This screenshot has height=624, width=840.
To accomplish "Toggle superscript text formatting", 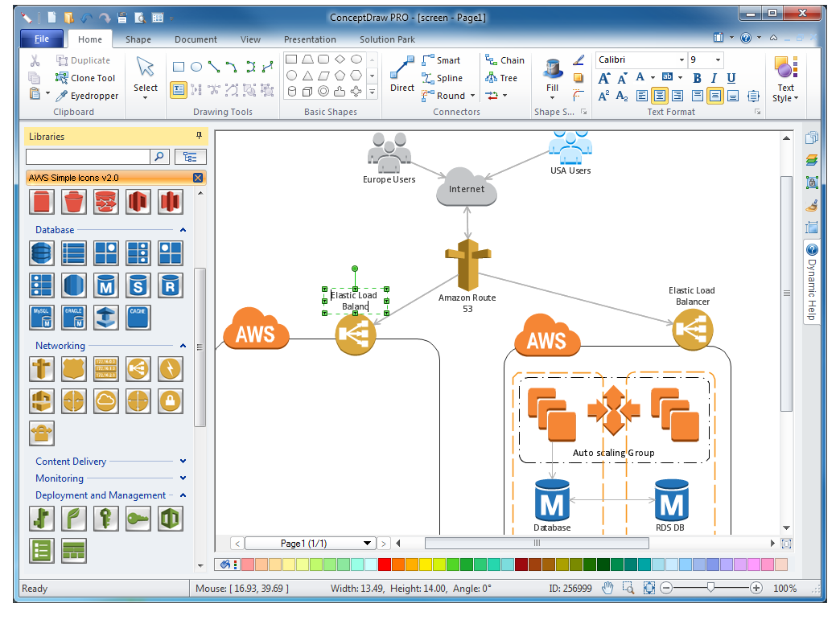I will [603, 96].
